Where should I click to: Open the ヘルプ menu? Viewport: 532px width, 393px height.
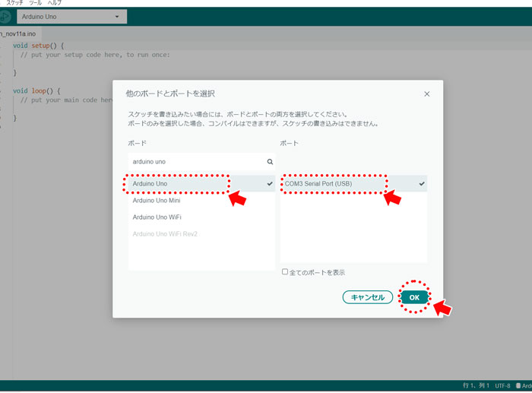click(x=55, y=3)
